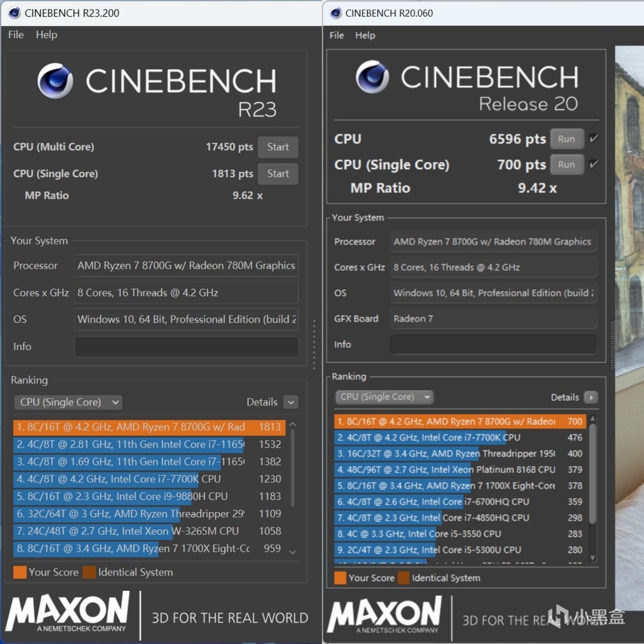644x644 pixels.
Task: Select the Core i9-9880H row scoring 1183
Action: pos(149,496)
